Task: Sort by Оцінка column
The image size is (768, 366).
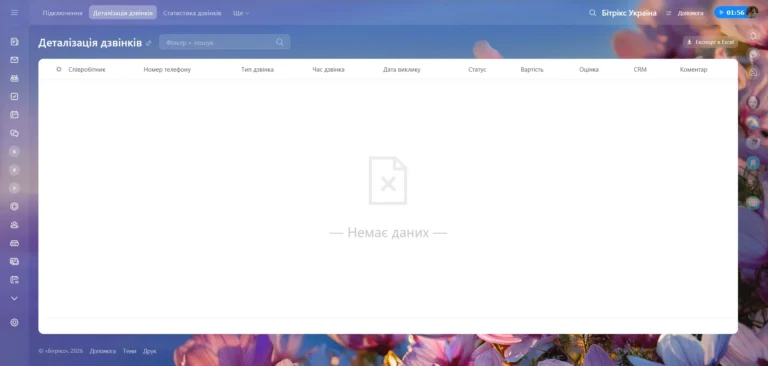Action: (589, 70)
